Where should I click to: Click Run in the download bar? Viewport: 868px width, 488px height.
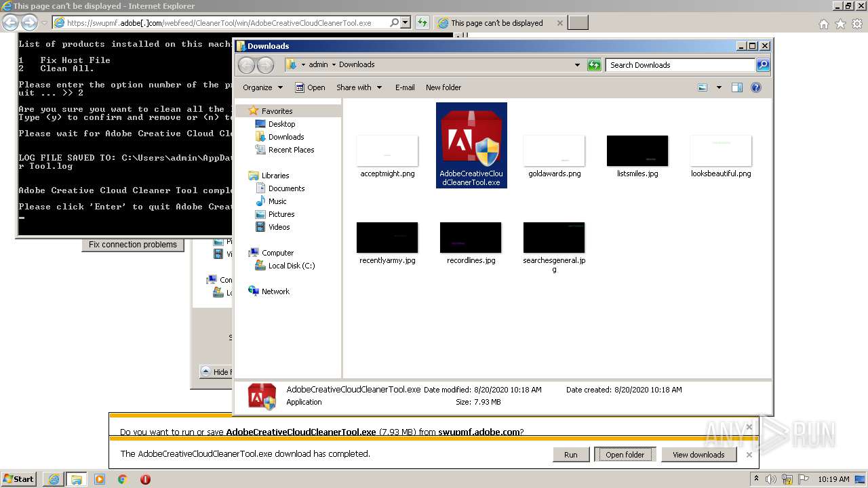pyautogui.click(x=571, y=455)
